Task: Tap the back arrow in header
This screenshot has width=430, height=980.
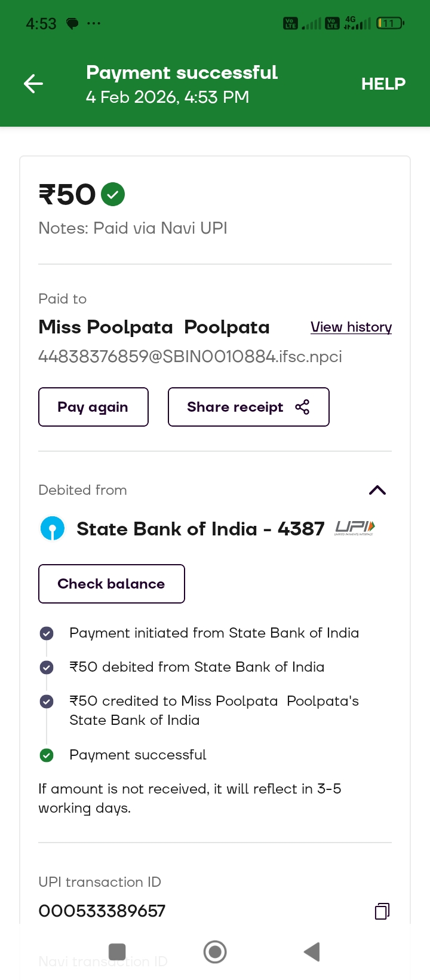Action: 33,84
